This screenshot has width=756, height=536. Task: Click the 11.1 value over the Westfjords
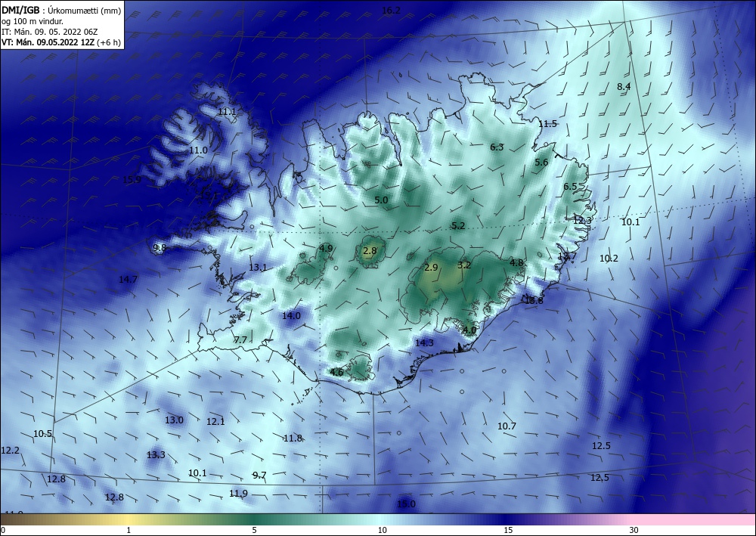tap(227, 111)
